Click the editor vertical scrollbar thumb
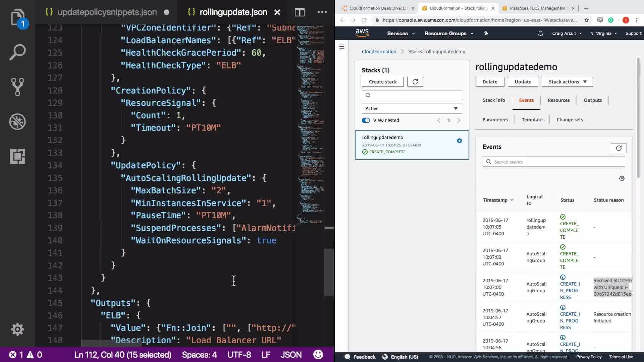The width and height of the screenshot is (644, 362). tap(329, 272)
